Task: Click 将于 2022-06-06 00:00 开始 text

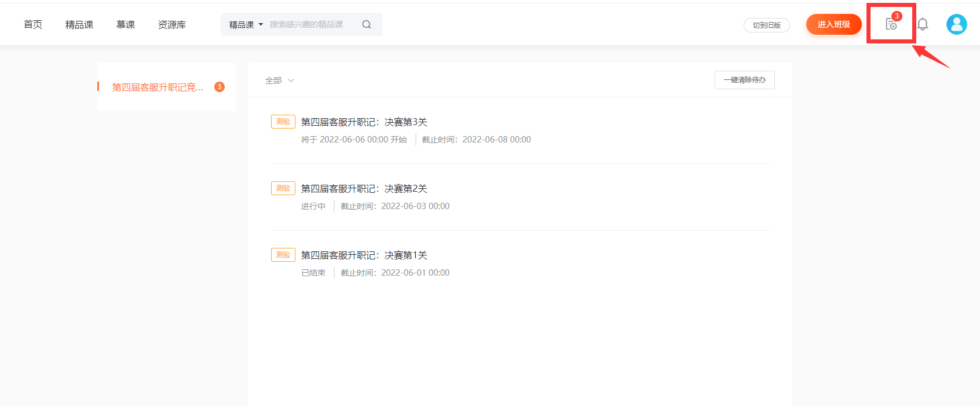Action: point(354,140)
